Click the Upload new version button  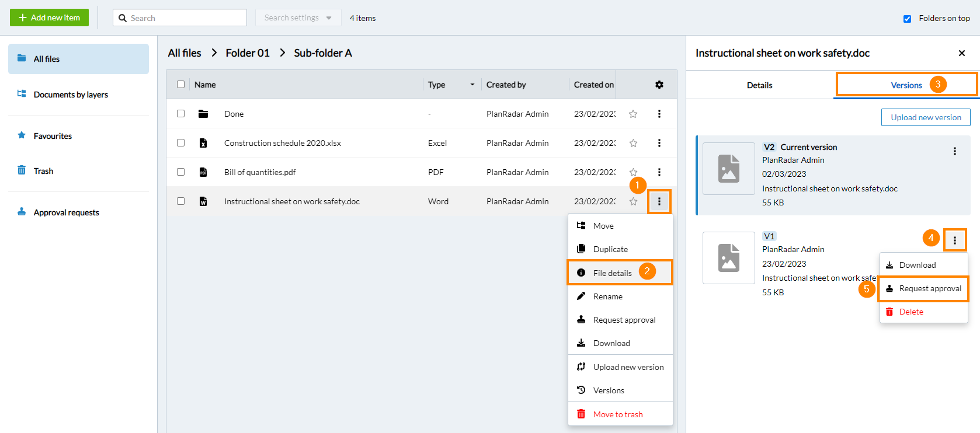tap(926, 117)
